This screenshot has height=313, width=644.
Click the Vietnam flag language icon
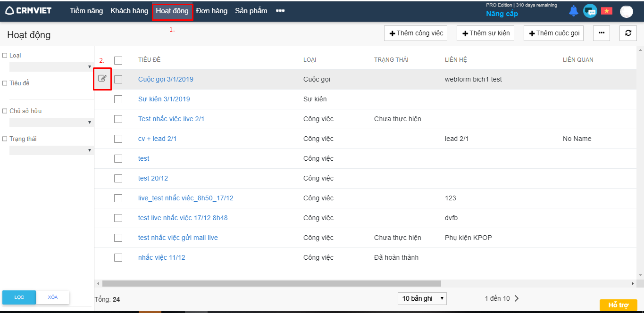pyautogui.click(x=606, y=11)
